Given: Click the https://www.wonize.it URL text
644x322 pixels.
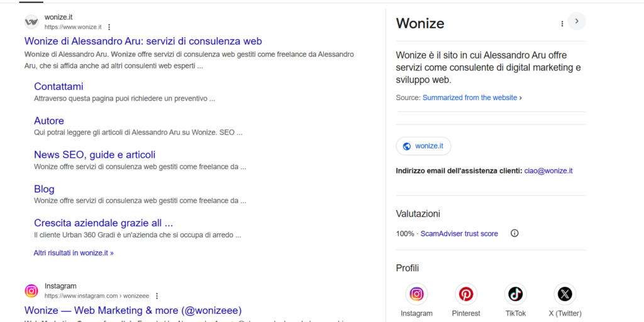Looking at the screenshot, I should [x=73, y=27].
